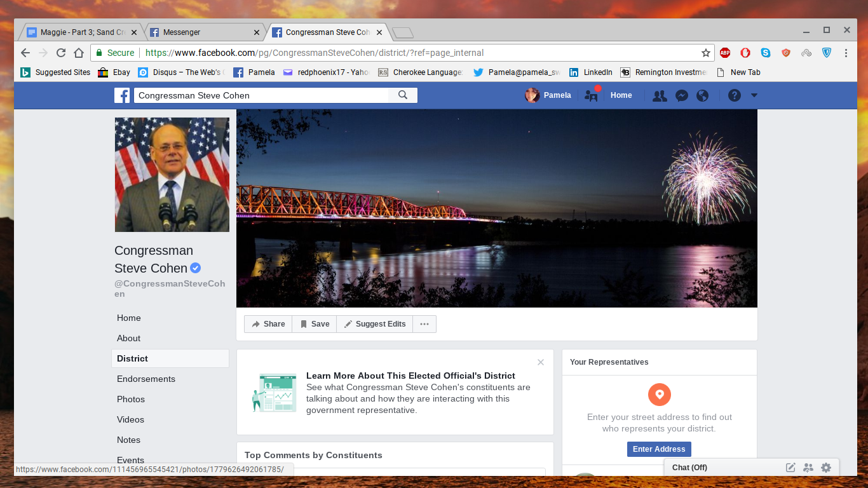Bookmark this page with star icon
This screenshot has height=488, width=868.
[x=705, y=53]
